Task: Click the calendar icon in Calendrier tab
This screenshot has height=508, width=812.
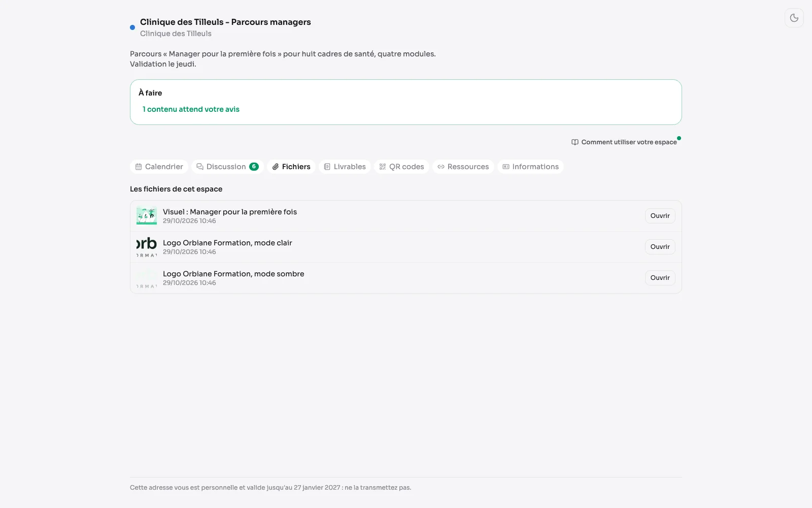Action: tap(139, 167)
